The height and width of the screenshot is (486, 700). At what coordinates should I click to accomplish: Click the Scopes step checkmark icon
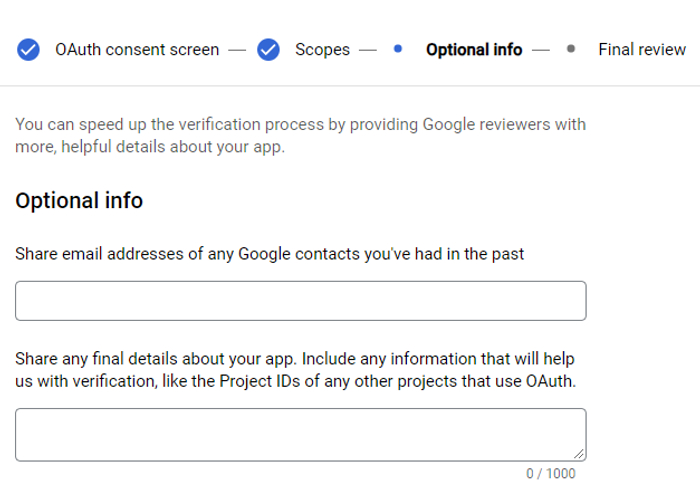[268, 50]
